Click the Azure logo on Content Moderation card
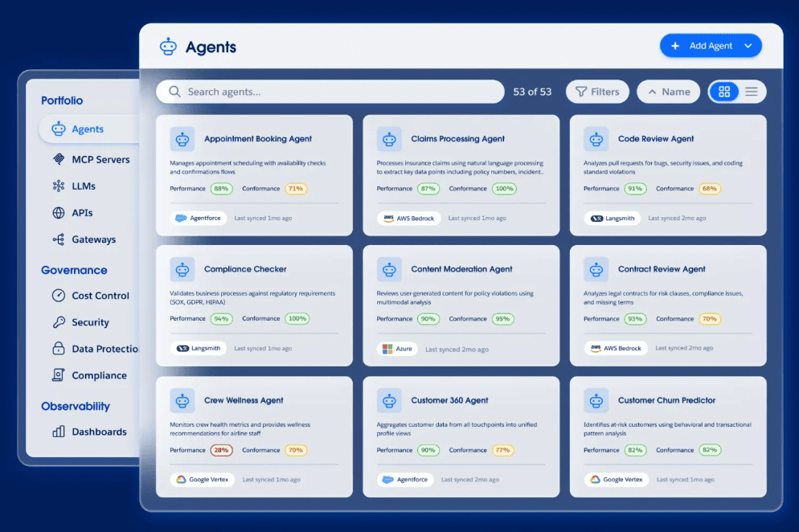799x532 pixels. coord(387,349)
